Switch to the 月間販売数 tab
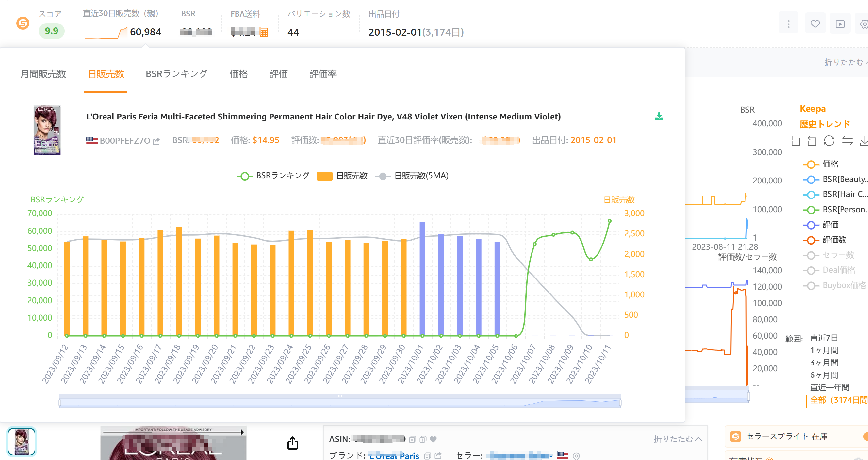Viewport: 868px width, 460px height. tap(43, 74)
